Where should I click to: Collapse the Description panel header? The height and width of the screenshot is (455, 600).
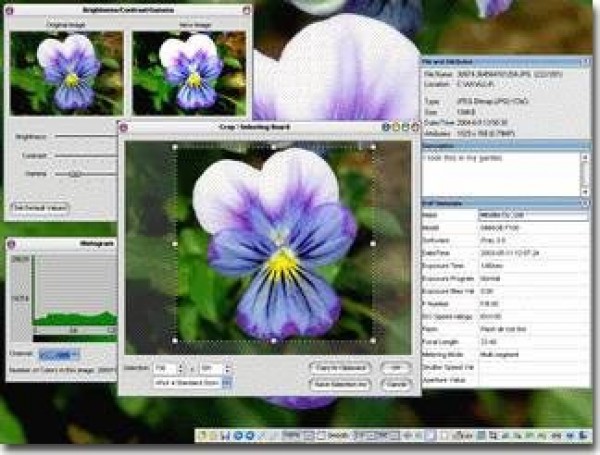click(x=586, y=145)
